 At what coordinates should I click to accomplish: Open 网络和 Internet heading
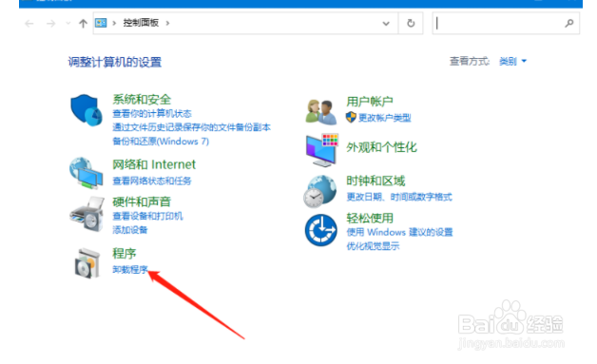coord(154,164)
